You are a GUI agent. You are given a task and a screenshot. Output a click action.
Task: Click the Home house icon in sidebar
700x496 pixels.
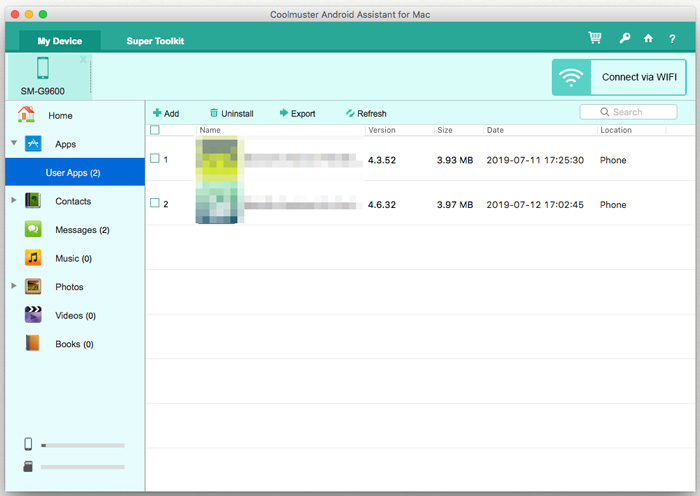tap(26, 114)
